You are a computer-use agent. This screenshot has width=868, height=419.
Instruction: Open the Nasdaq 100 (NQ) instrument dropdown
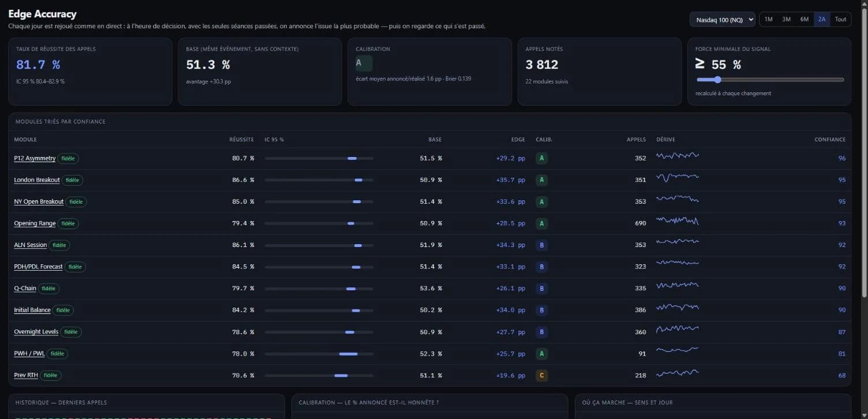[722, 20]
